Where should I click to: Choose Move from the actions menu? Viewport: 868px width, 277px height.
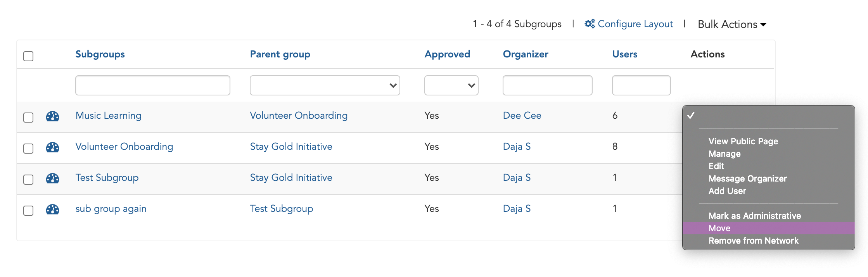pyautogui.click(x=719, y=228)
